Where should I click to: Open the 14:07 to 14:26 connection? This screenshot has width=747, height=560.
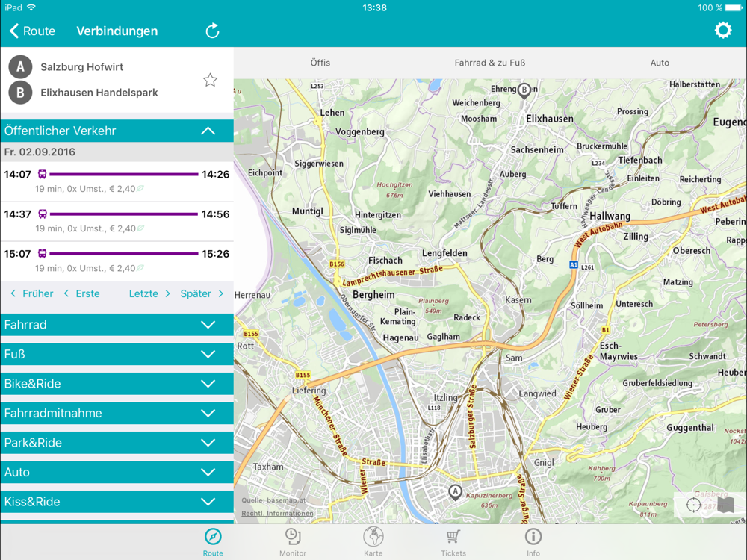tap(117, 181)
